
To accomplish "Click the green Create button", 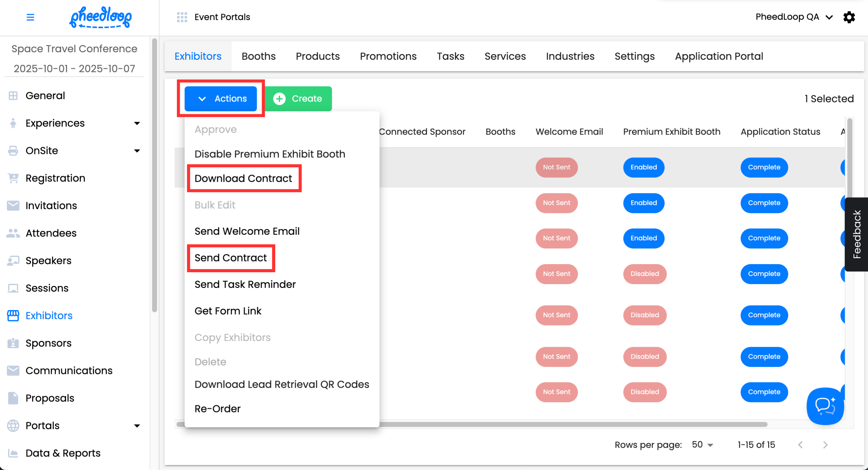I will click(x=298, y=99).
